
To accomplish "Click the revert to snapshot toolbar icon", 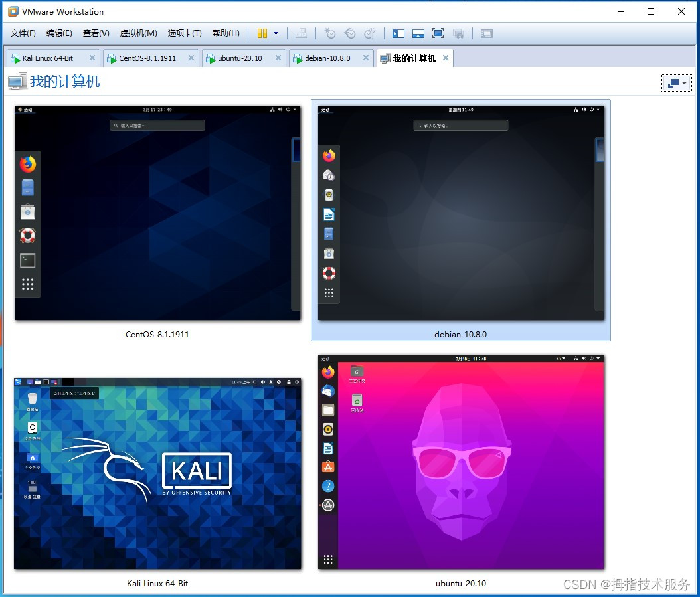I will [x=350, y=33].
